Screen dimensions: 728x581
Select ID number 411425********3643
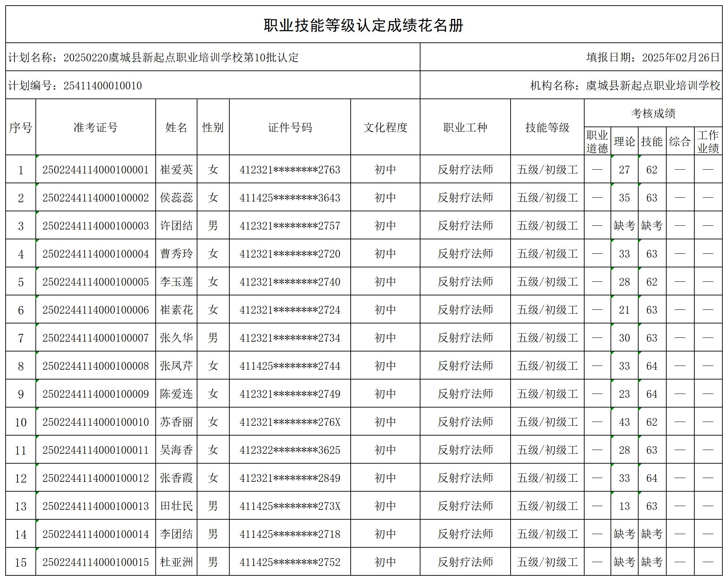click(x=290, y=198)
